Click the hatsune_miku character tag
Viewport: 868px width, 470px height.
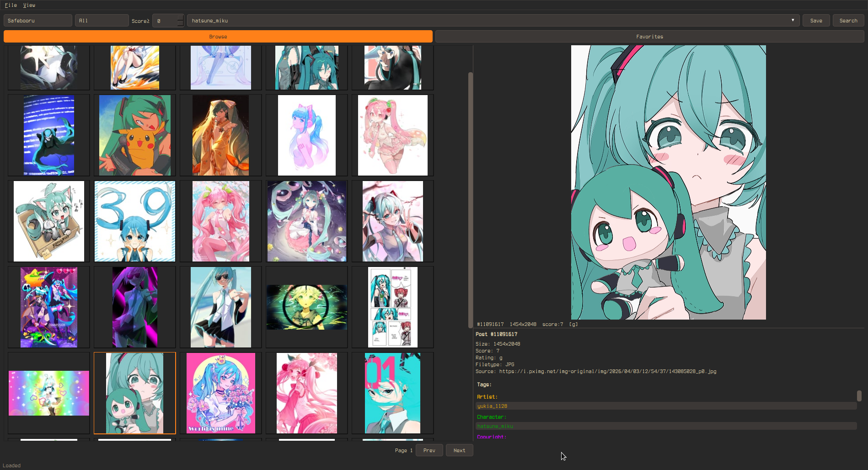point(495,426)
